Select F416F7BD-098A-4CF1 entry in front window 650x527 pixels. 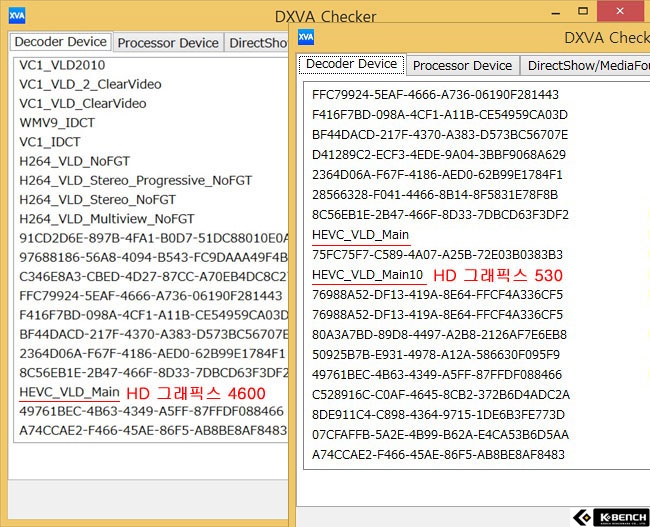pyautogui.click(x=440, y=114)
